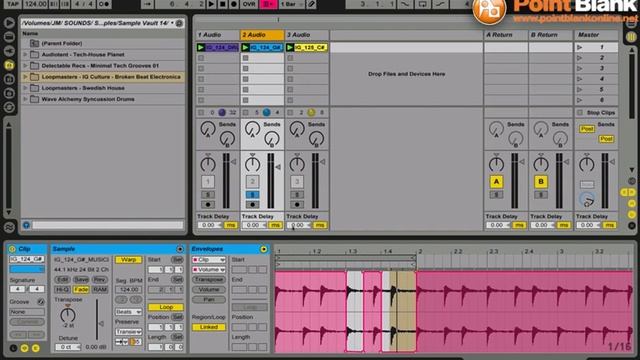Click the 1 Audio track volume slider handle

[234, 162]
